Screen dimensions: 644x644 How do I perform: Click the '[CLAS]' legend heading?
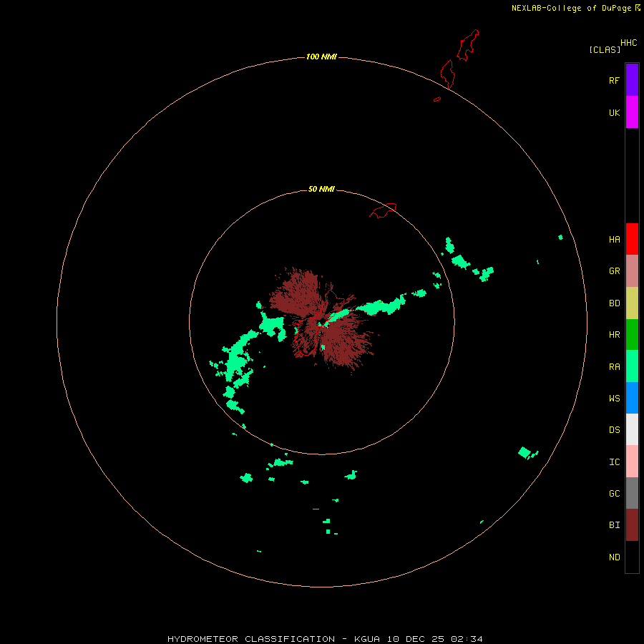(605, 49)
